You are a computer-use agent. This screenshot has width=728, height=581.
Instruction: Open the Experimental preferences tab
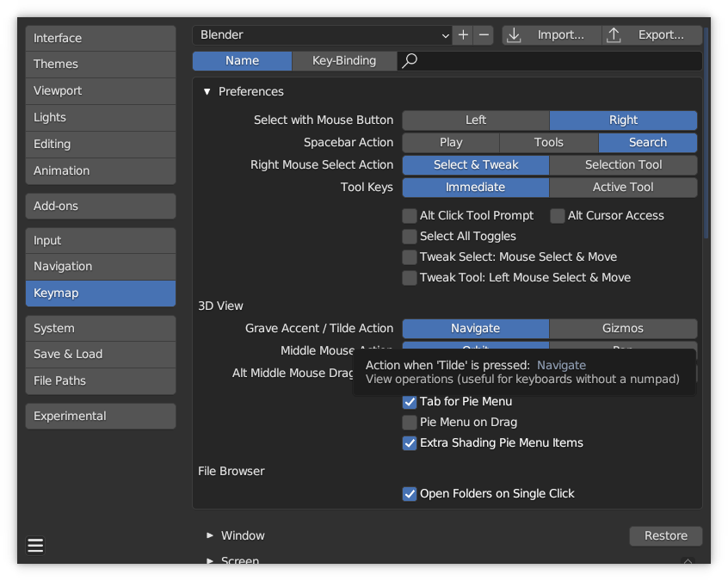101,416
